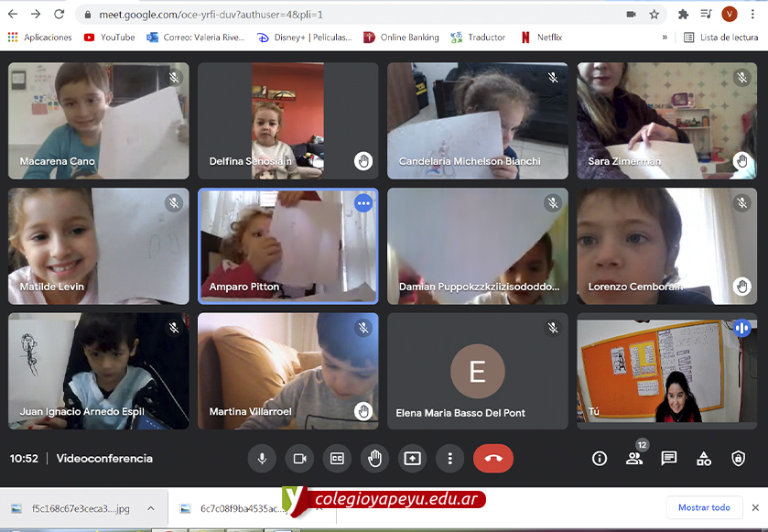Image resolution: width=768 pixels, height=532 pixels.
Task: Raise hand using bottom toolbar button
Action: tap(374, 459)
